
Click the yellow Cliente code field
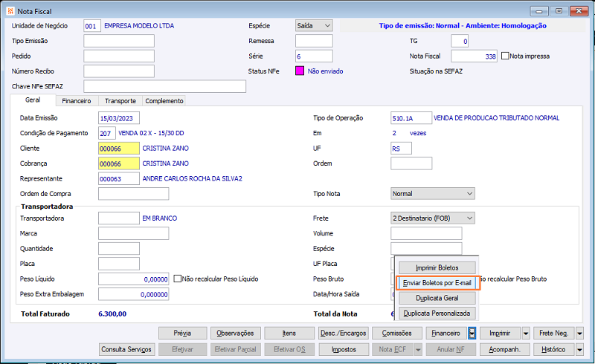tap(119, 149)
